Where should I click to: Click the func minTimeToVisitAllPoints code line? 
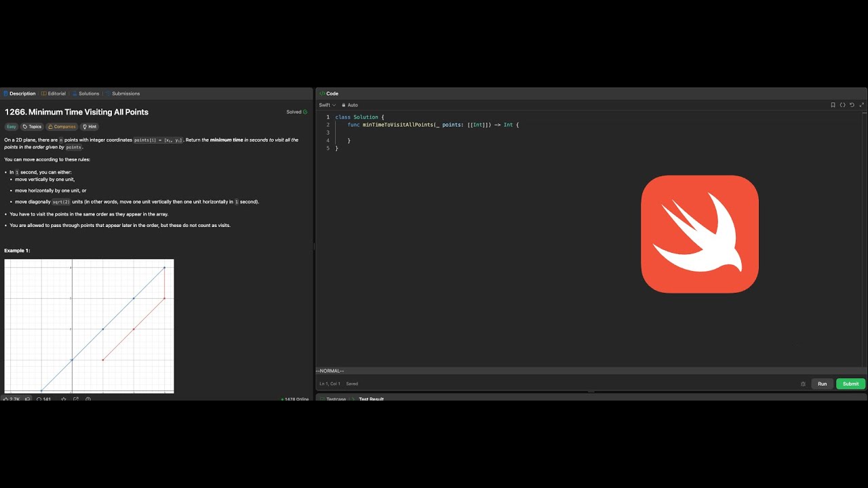(433, 125)
